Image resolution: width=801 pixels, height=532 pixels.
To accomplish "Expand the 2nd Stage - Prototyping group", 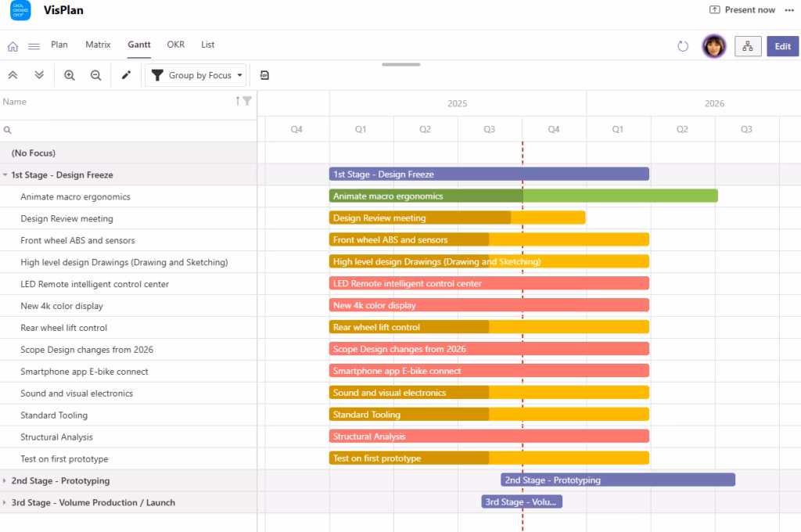I will (5, 481).
